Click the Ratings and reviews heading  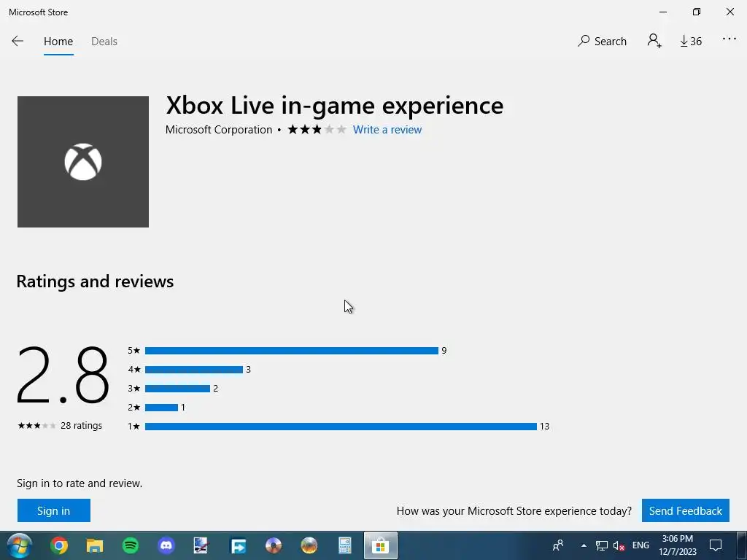[96, 281]
